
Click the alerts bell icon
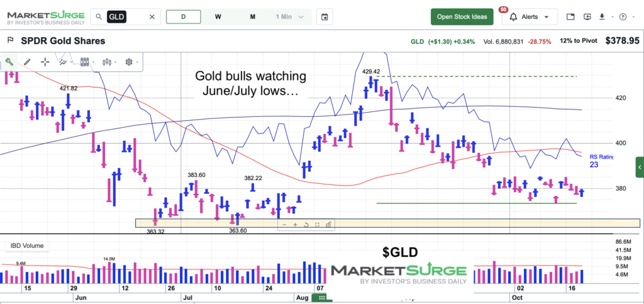(513, 17)
